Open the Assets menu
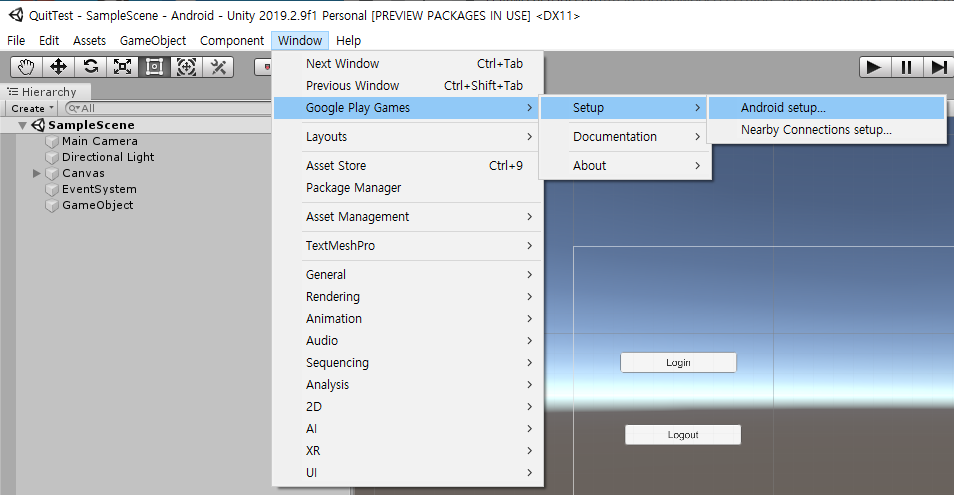The width and height of the screenshot is (954, 495). coord(89,41)
